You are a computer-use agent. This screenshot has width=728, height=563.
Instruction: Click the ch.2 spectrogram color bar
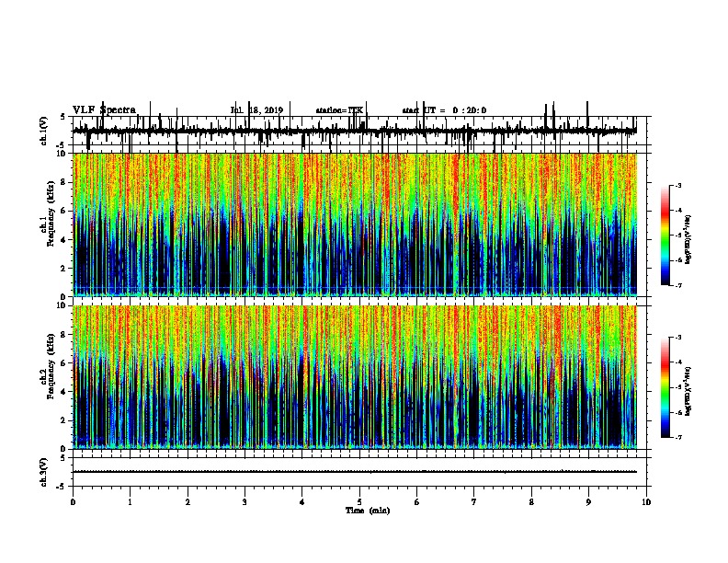tap(665, 387)
